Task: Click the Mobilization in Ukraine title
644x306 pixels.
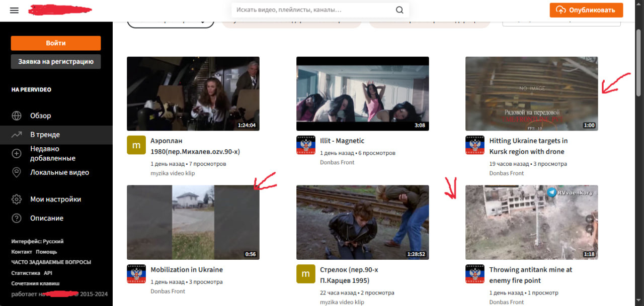Action: pyautogui.click(x=187, y=270)
